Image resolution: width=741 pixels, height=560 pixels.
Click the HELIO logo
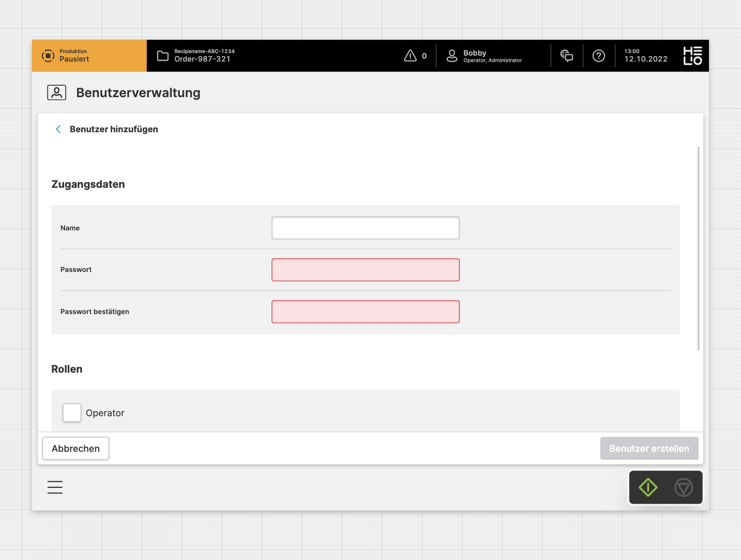(692, 56)
